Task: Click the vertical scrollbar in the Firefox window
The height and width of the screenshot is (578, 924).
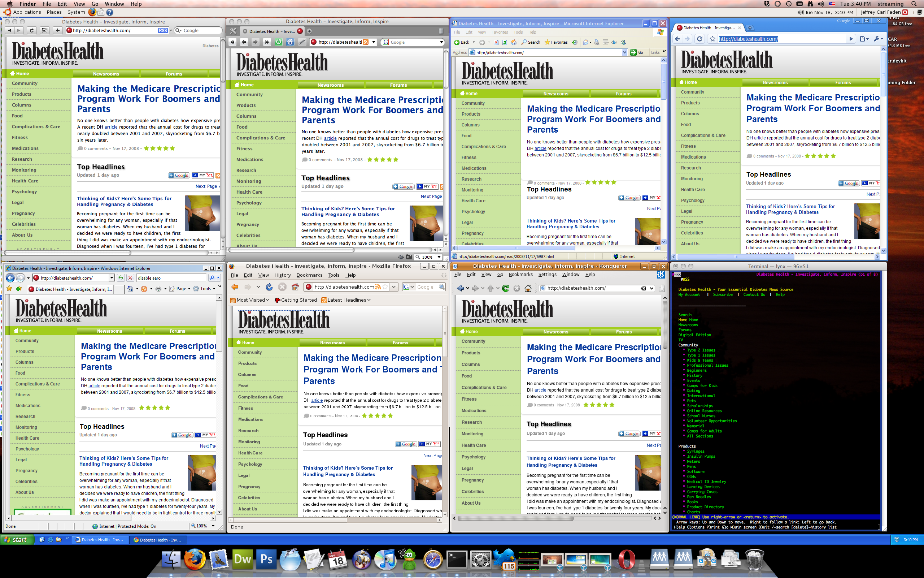Action: coord(444,411)
